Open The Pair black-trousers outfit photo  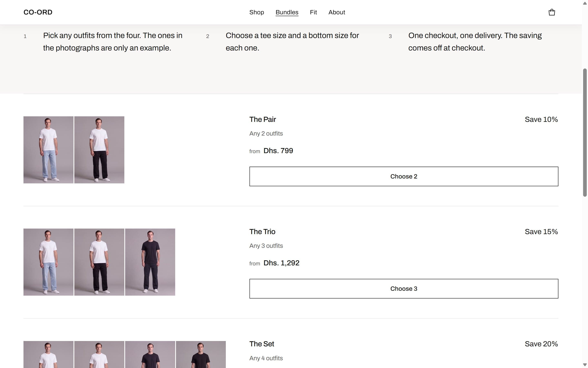pyautogui.click(x=99, y=150)
